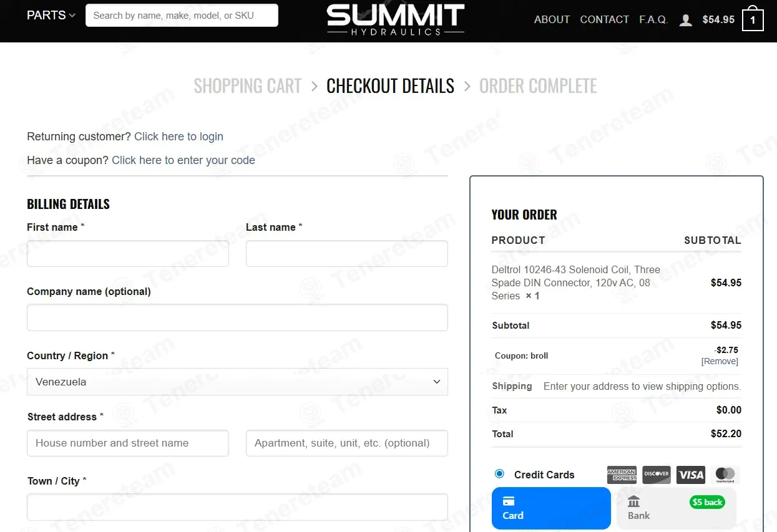
Task: Click here to login link
Action: pyautogui.click(x=178, y=137)
